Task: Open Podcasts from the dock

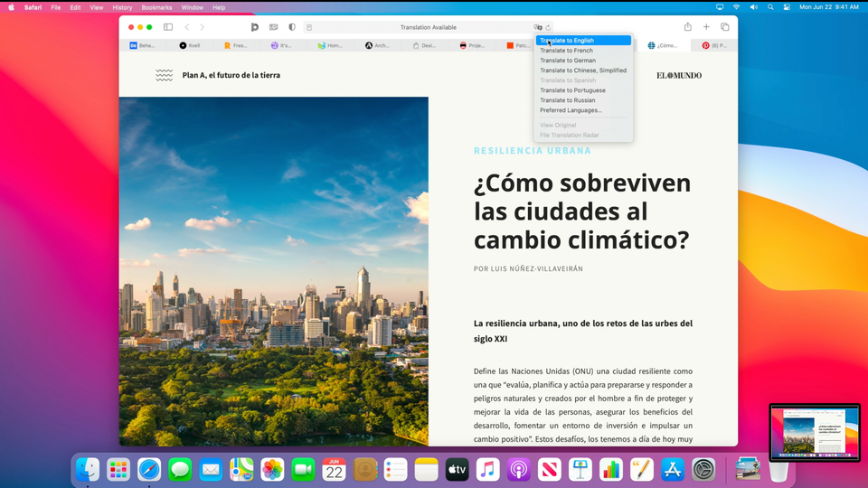Action: click(x=519, y=470)
